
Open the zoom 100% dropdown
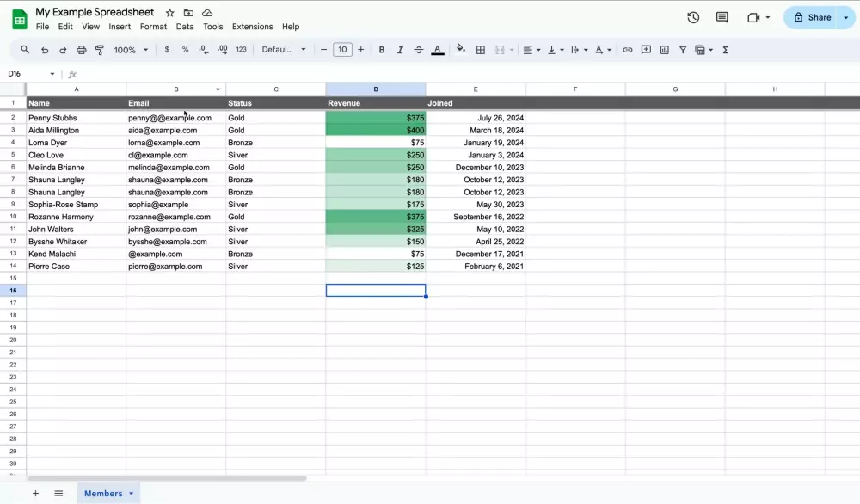(131, 50)
